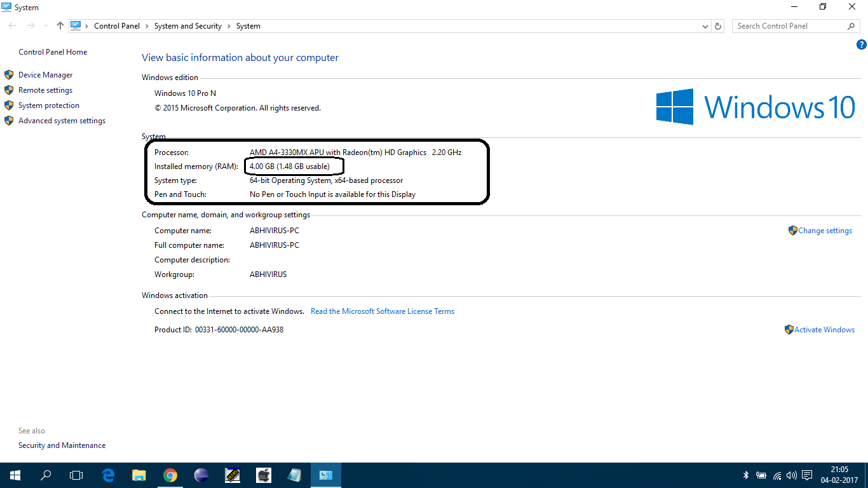
Task: Open the notepad-style taskbar app
Action: (294, 475)
